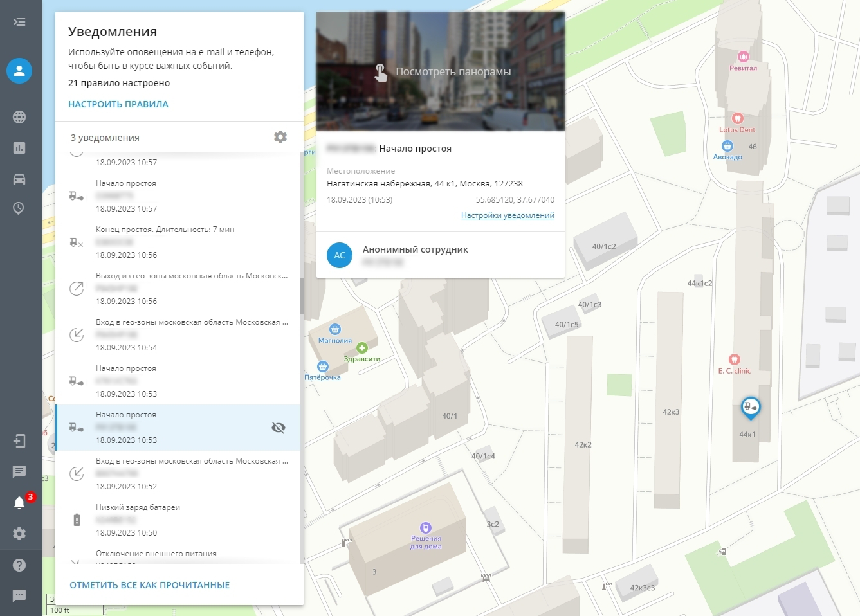This screenshot has height=616, width=860.
Task: Open the reports chart icon in sidebar
Action: tap(19, 148)
